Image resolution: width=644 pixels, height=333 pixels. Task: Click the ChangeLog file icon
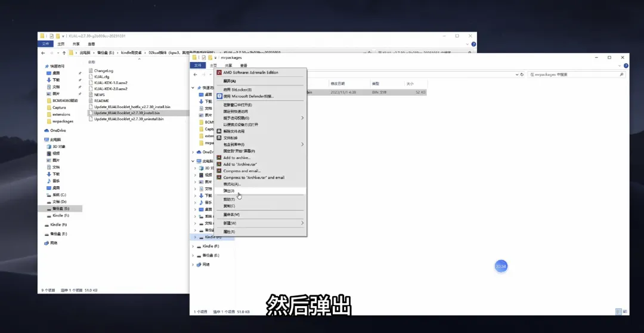point(91,70)
